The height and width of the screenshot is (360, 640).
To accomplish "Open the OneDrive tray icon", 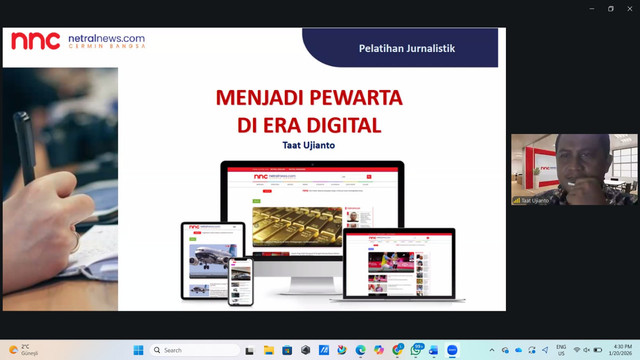I will [518, 350].
